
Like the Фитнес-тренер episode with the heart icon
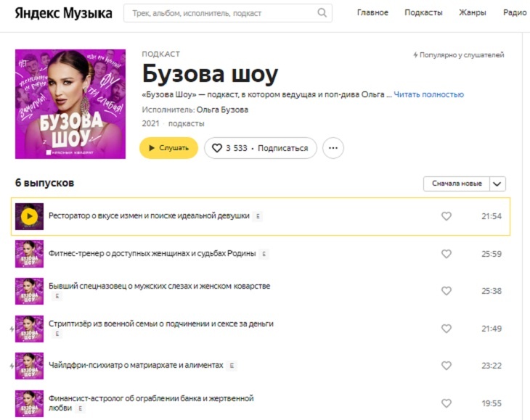tap(447, 254)
